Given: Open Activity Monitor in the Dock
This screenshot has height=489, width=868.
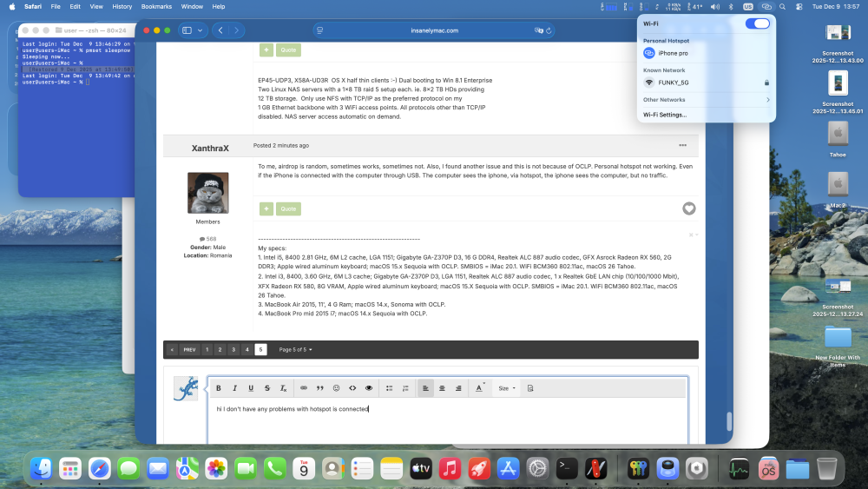Looking at the screenshot, I should click(x=739, y=468).
